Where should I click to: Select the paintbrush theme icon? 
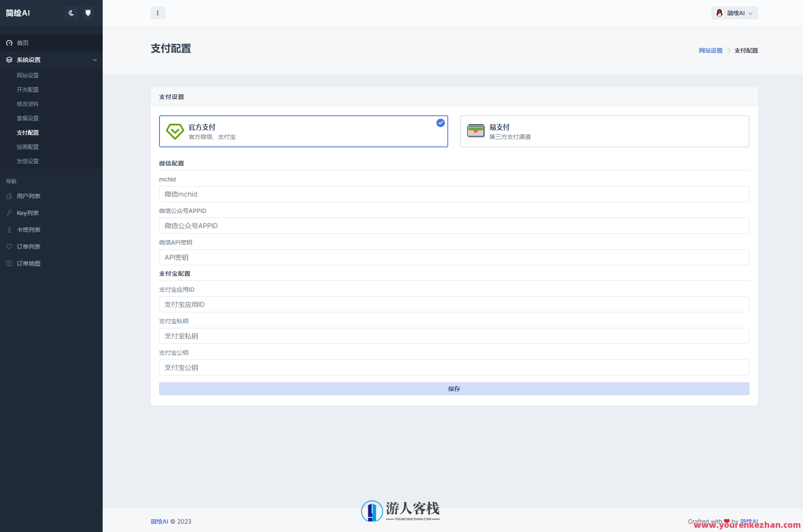88,13
